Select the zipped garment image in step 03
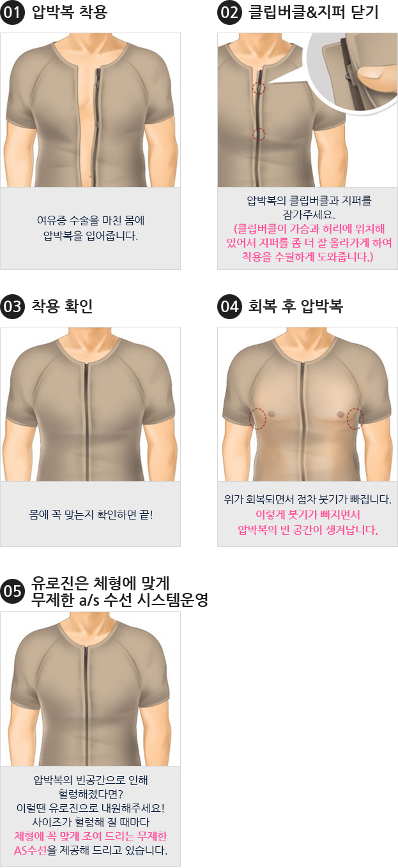Image resolution: width=398 pixels, height=868 pixels. [x=90, y=404]
